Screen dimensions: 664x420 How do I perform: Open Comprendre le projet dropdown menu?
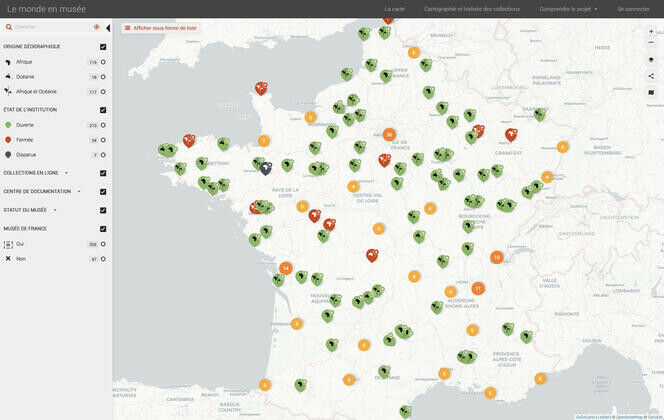(x=568, y=9)
